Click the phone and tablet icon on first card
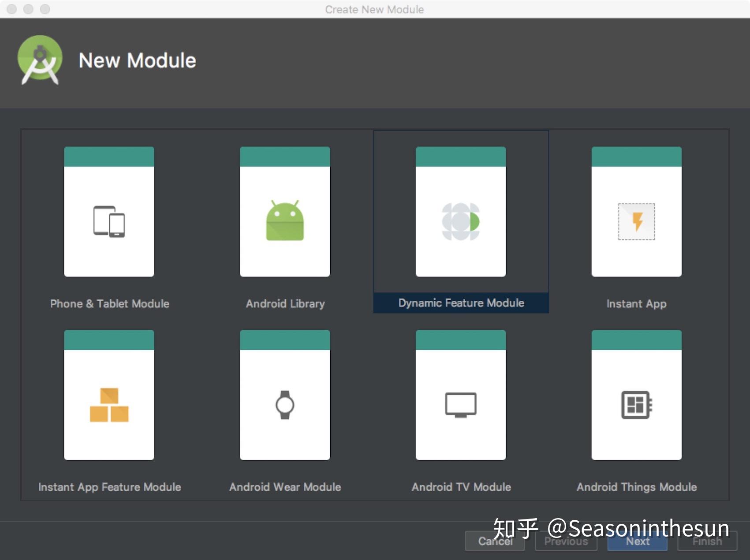Image resolution: width=750 pixels, height=560 pixels. pos(109,220)
